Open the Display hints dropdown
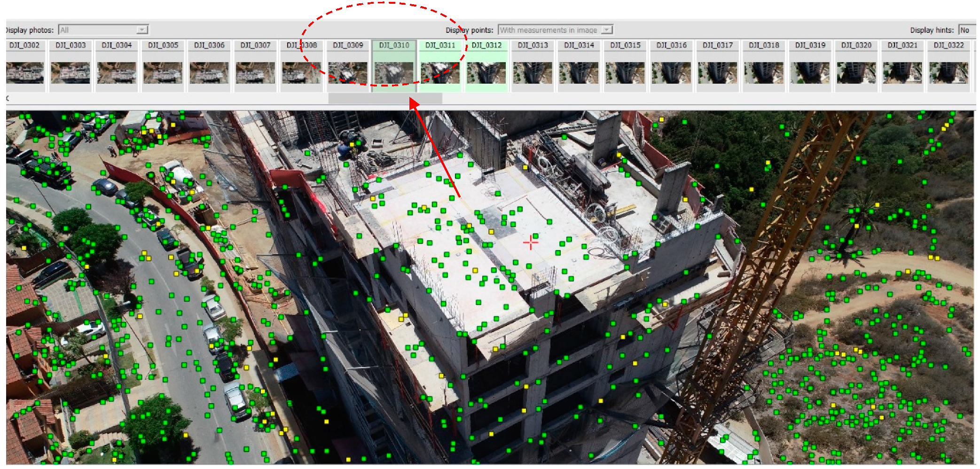The image size is (980, 469). (x=966, y=30)
